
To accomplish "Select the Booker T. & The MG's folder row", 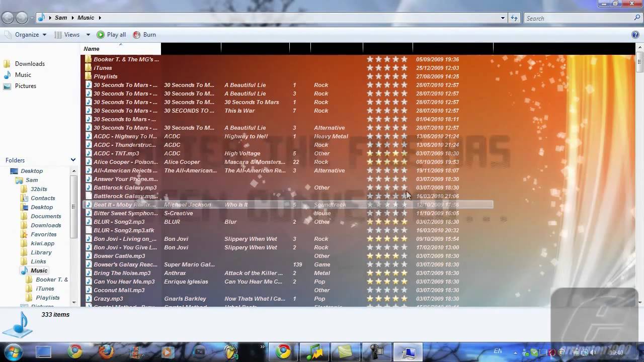I will click(x=287, y=59).
